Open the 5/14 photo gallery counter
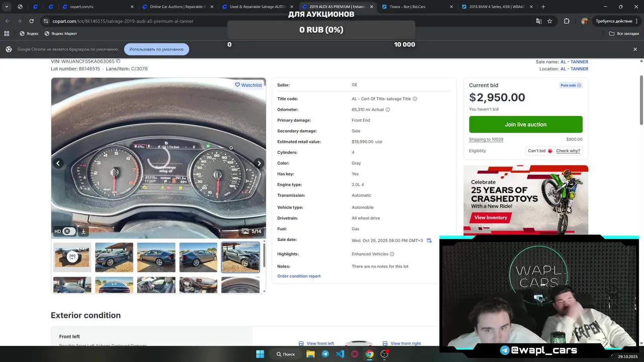Viewport: 644px width, 362px height. click(x=252, y=231)
